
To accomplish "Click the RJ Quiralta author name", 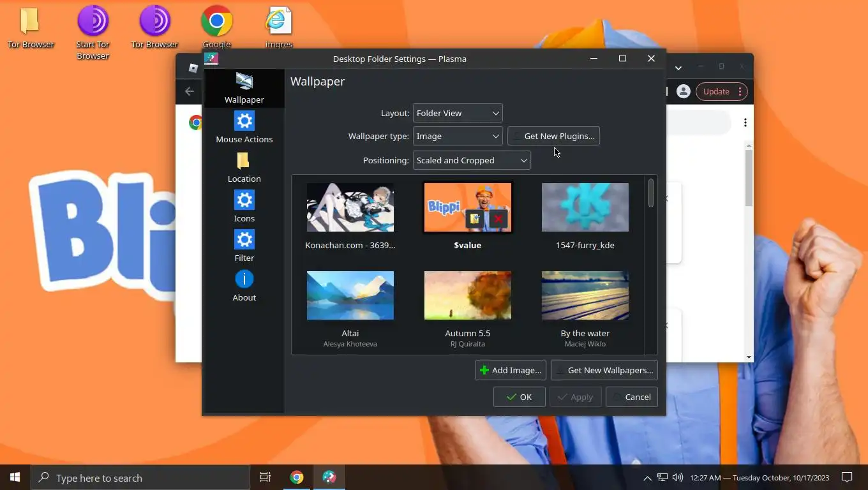I will 468,344.
